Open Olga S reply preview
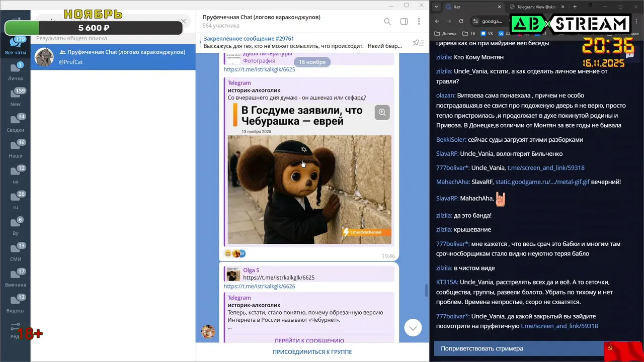644x362 pixels. (309, 274)
